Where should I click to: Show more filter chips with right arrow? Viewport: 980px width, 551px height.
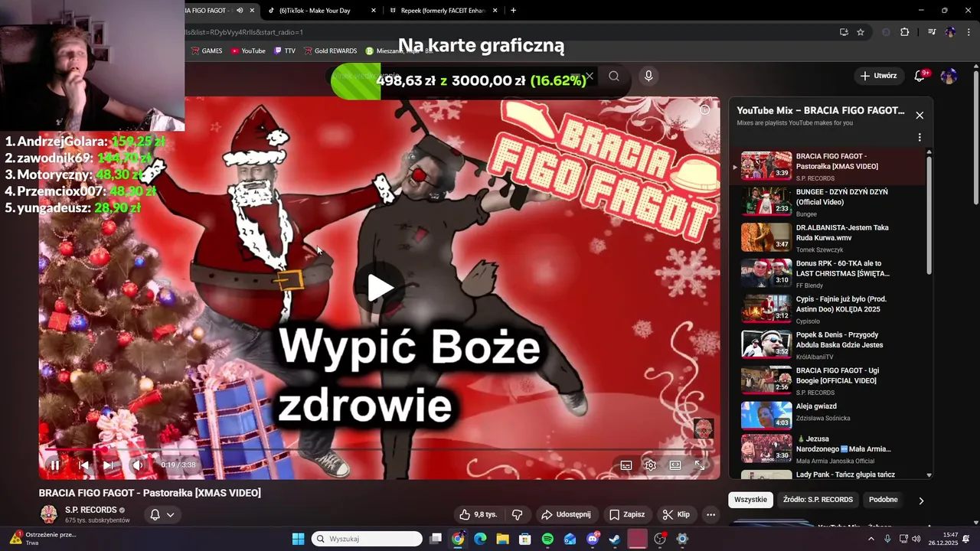click(x=921, y=500)
